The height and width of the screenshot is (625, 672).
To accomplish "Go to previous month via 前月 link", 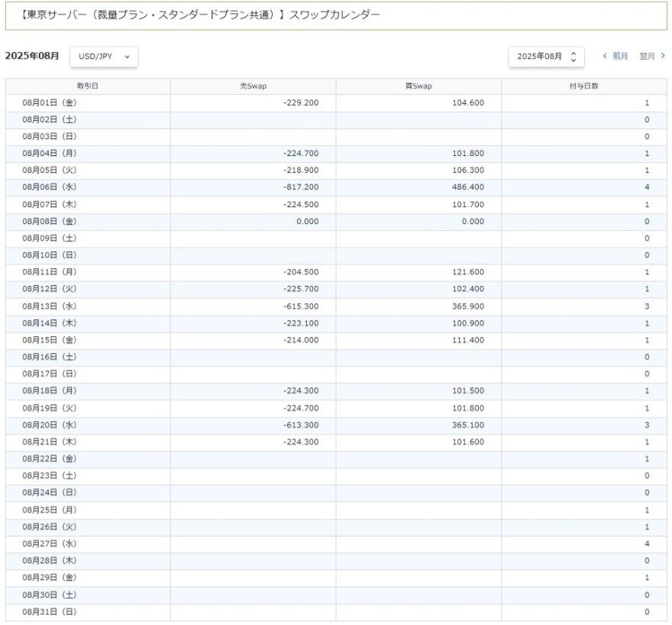I will tap(615, 56).
